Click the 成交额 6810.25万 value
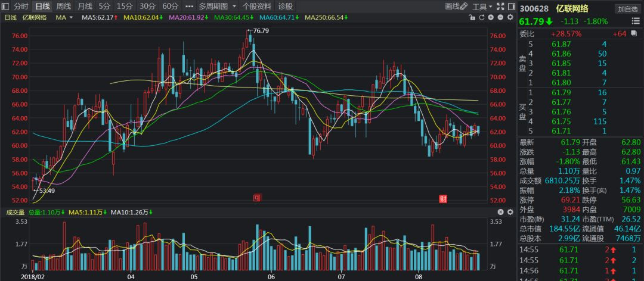 point(563,181)
